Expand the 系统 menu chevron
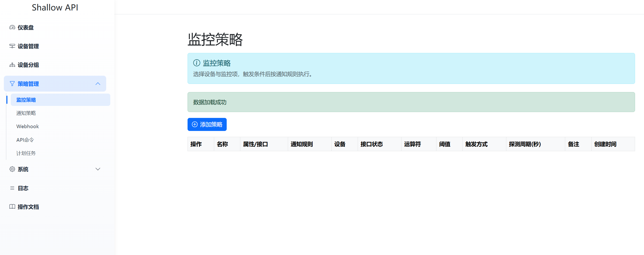This screenshot has height=255, width=644. pyautogui.click(x=98, y=169)
